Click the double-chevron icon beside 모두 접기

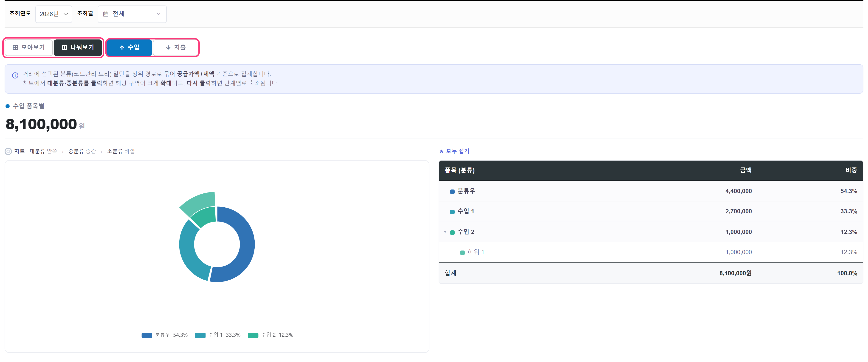coord(441,151)
